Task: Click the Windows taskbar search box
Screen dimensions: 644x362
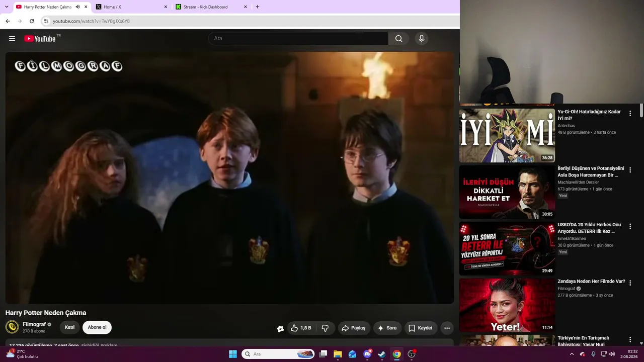Action: [278, 354]
